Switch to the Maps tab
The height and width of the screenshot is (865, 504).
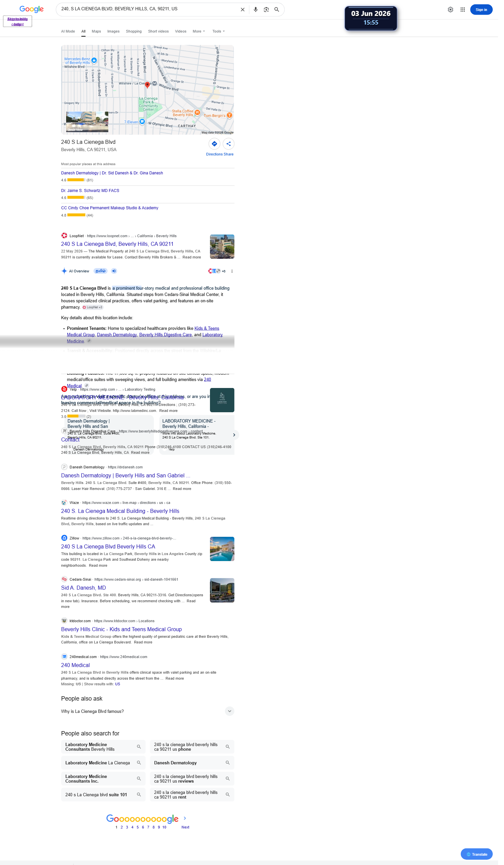coord(96,31)
